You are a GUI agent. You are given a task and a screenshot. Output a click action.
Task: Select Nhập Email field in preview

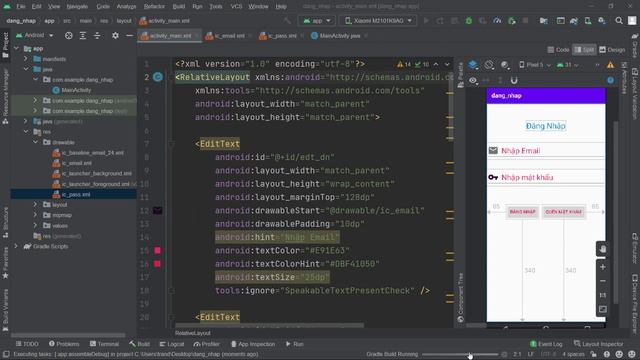coord(546,151)
